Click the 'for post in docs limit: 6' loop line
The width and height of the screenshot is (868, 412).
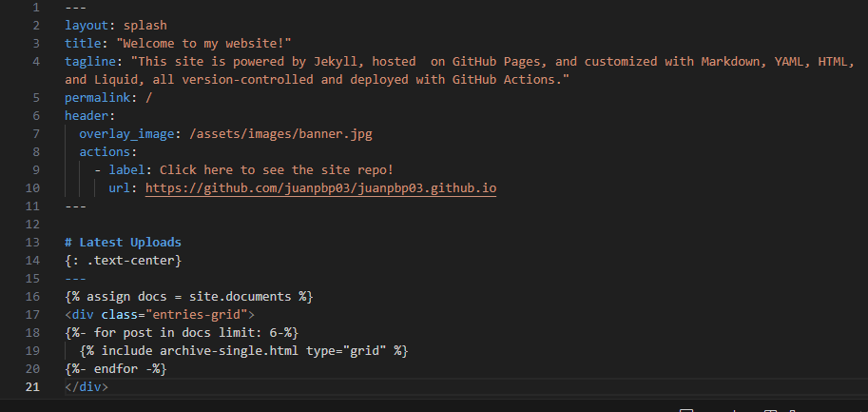tap(182, 332)
